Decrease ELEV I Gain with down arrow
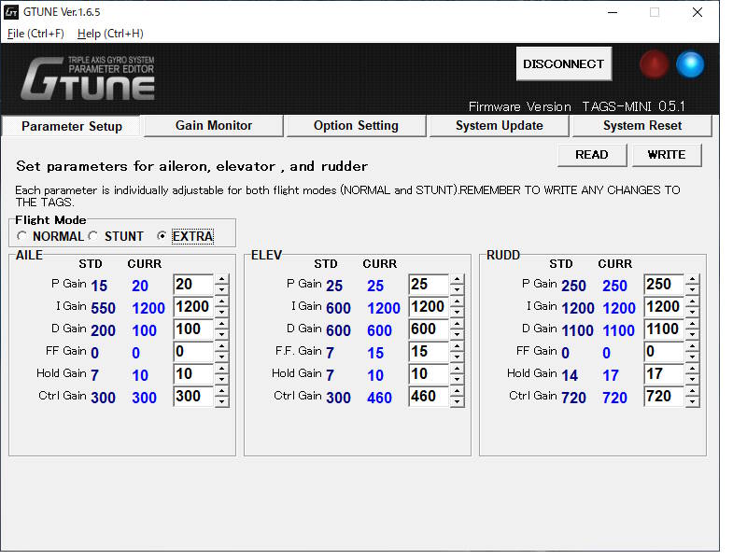Screen dimensions: 747x560 457,312
